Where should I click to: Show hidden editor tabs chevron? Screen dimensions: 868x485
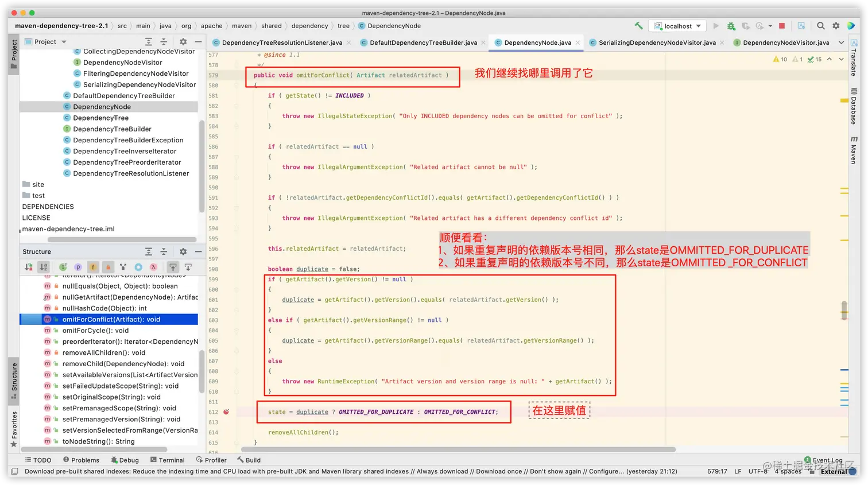coord(841,42)
